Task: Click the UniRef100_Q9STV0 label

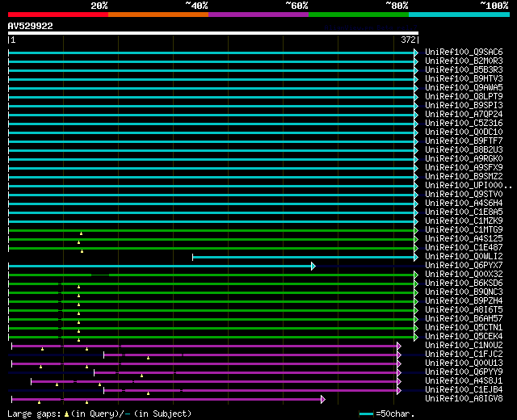Action: (464, 195)
